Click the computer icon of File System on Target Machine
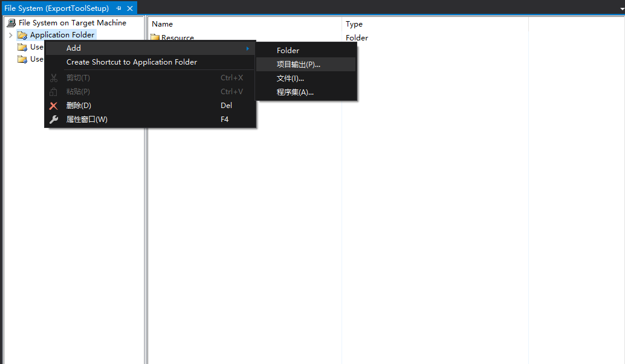Screen dimensions: 625x364 (11, 23)
